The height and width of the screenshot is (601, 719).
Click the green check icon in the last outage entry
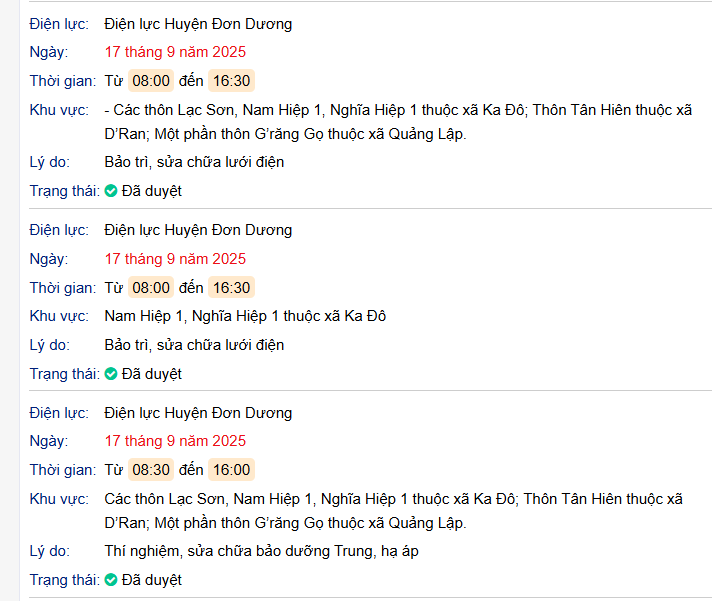pos(111,580)
